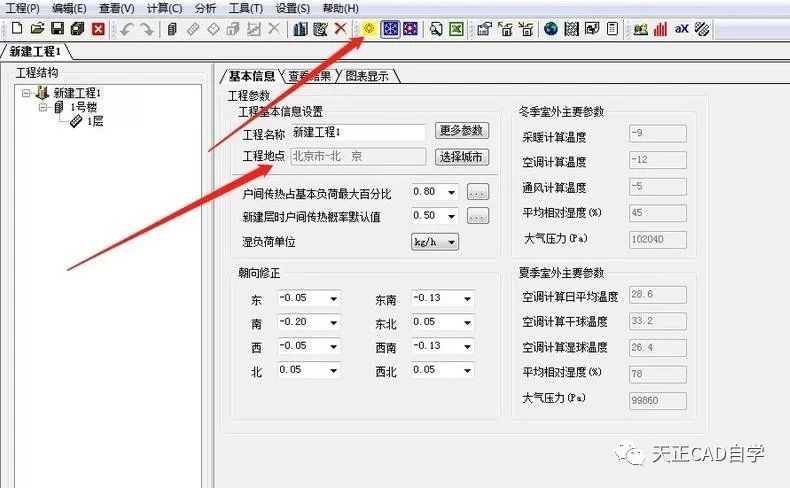The height and width of the screenshot is (488, 790).
Task: Click the Save floppy disk icon
Action: (57, 29)
